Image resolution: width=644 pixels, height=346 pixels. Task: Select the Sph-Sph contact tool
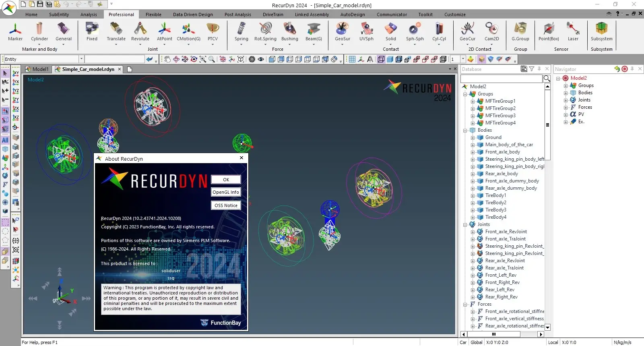415,32
